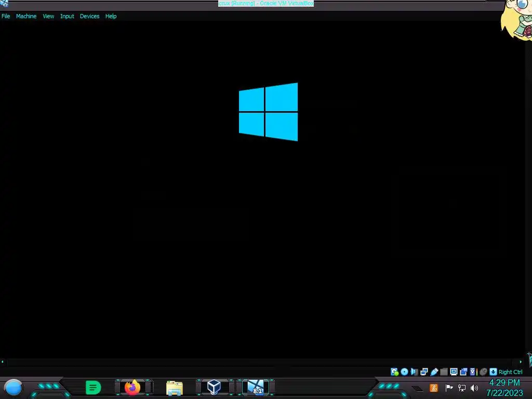Open the 4:29 PM clock and date

(504, 388)
